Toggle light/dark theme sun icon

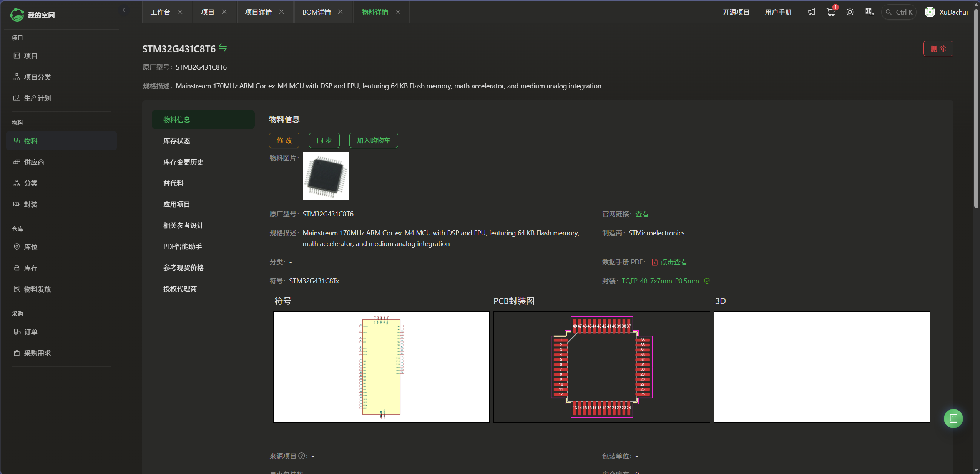tap(850, 12)
